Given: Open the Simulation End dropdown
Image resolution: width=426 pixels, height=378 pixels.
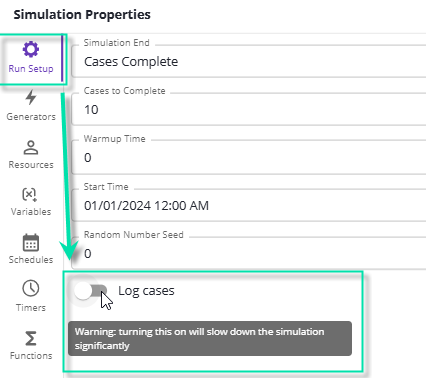Looking at the screenshot, I should pyautogui.click(x=249, y=60).
